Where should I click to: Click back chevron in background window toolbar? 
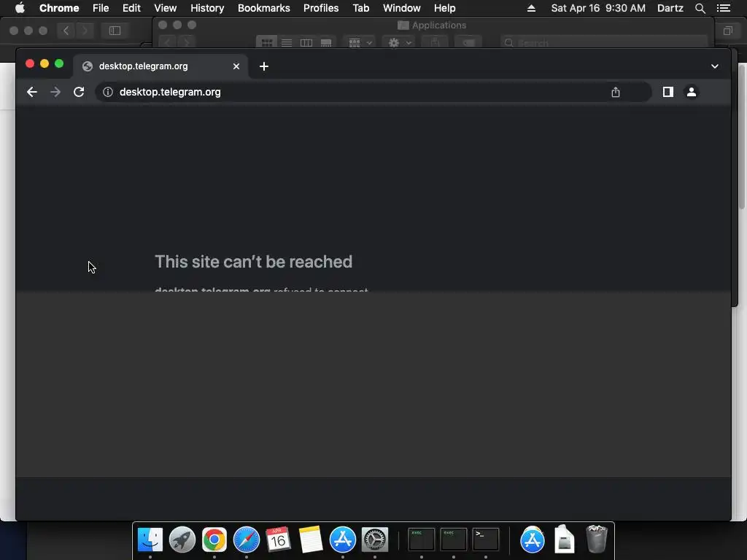66,31
